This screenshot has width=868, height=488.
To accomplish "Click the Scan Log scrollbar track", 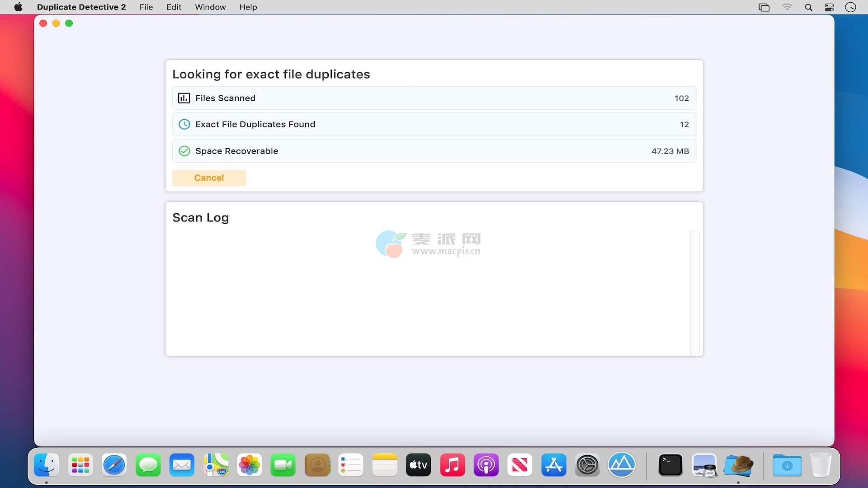I will [694, 292].
